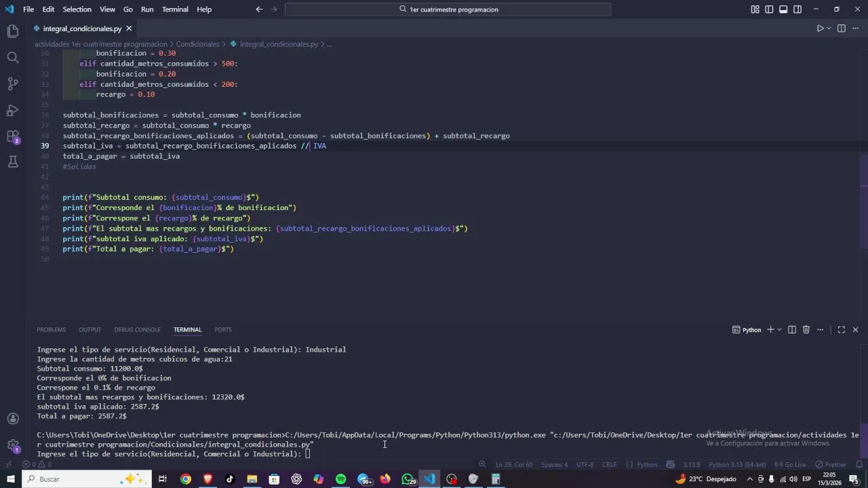Switch to the Problems panel tab
868x488 pixels.
tap(52, 330)
